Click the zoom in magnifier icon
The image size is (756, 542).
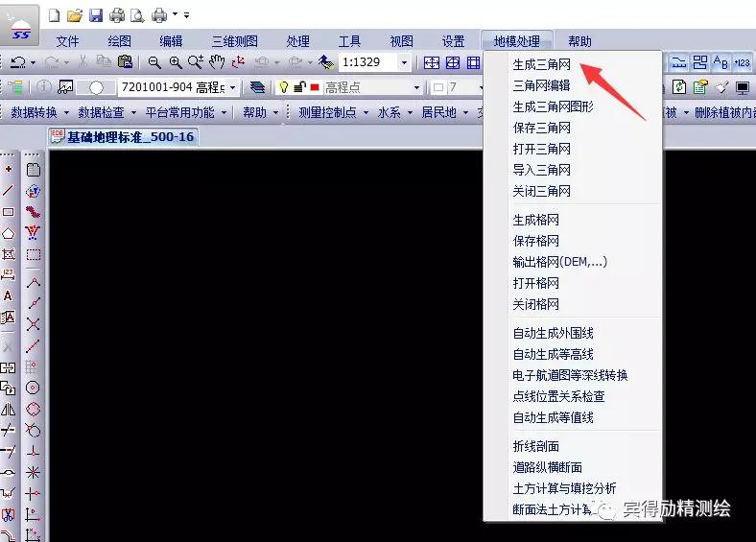[x=176, y=62]
